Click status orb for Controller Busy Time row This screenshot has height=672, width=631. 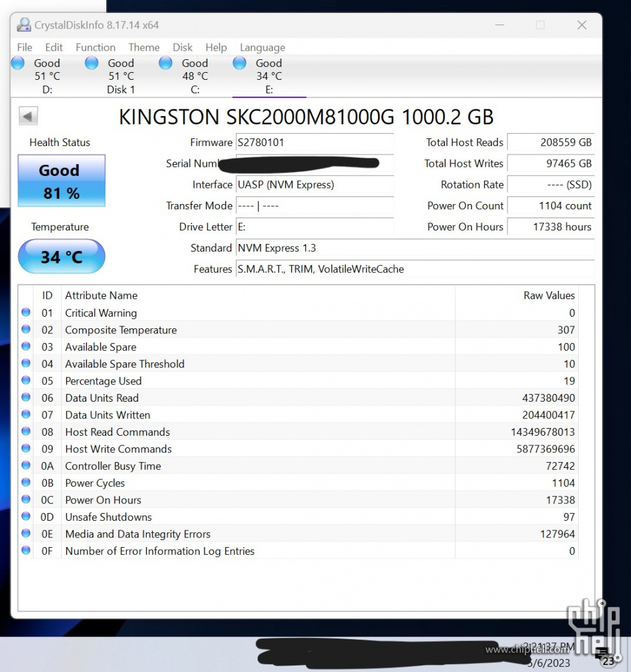(x=26, y=465)
